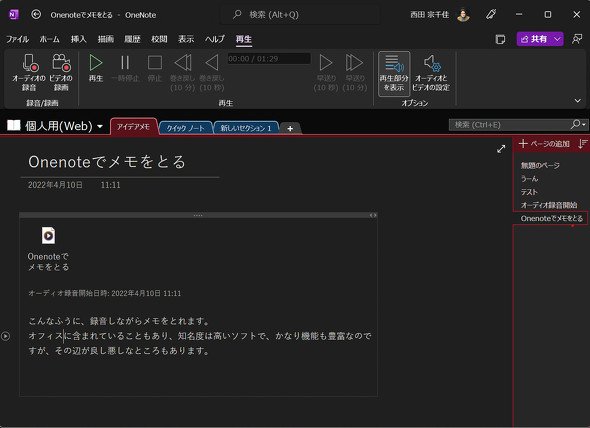The width and height of the screenshot is (590, 428).
Task: Switch to the クイック ノート section tab
Action: click(x=186, y=128)
